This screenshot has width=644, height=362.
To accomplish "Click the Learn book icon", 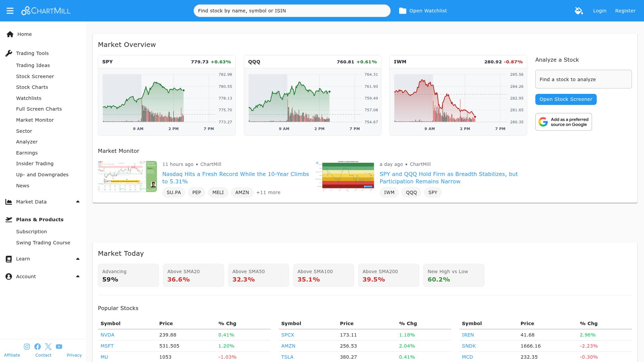I will pos(9,259).
